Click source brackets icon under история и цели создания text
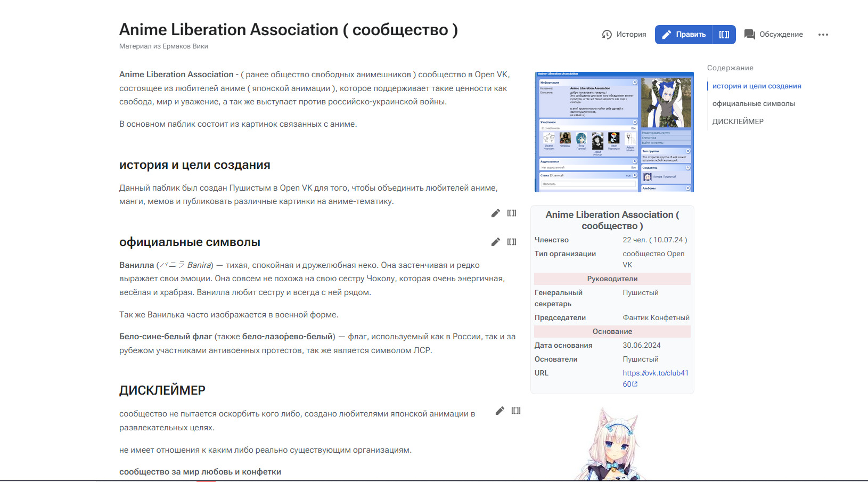Screen dimensions: 868x482 pos(512,213)
